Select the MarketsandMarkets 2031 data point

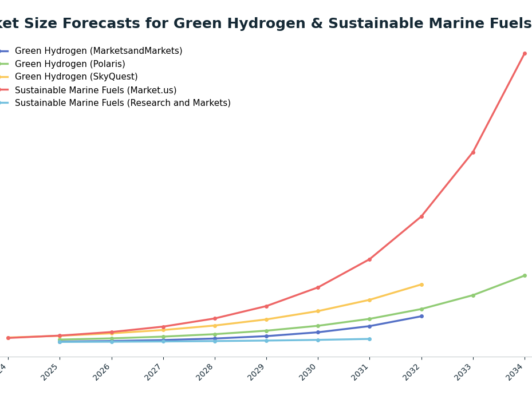369,326
